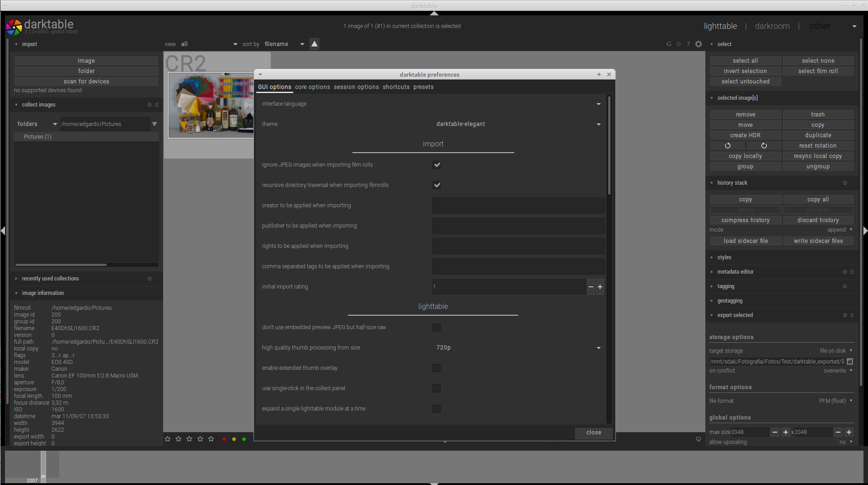This screenshot has height=485, width=868.
Task: Click the add (+) icon in preferences title bar
Action: [x=599, y=75]
